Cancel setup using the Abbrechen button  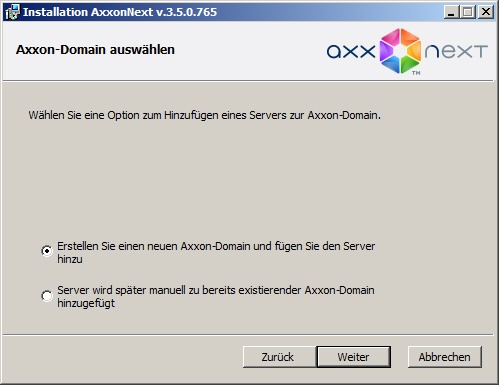pyautogui.click(x=445, y=357)
